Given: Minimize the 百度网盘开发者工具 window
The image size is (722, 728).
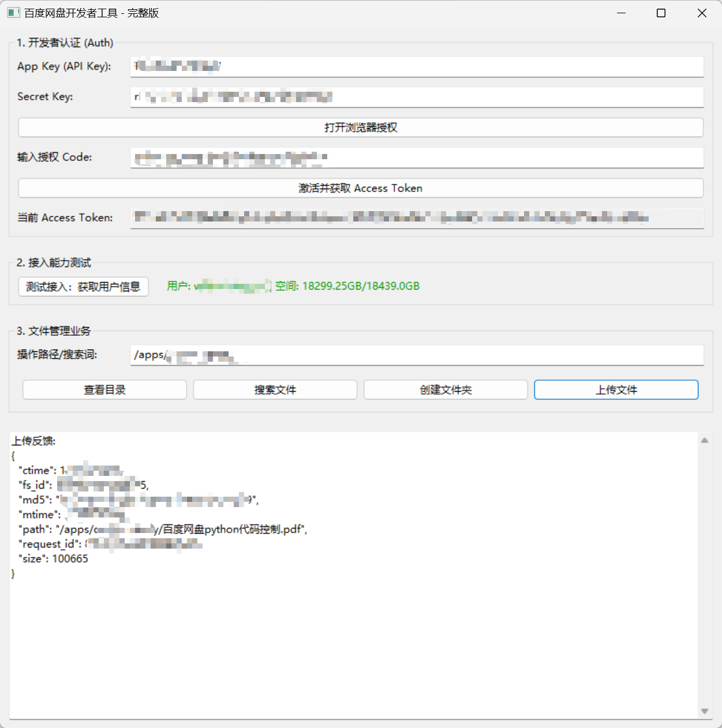Looking at the screenshot, I should tap(622, 13).
